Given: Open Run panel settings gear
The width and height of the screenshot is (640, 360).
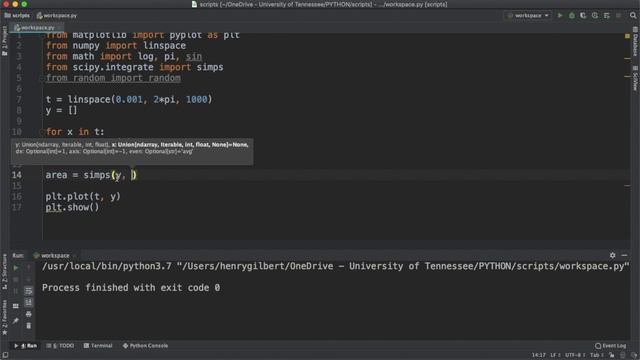Looking at the screenshot, I should click(x=613, y=255).
